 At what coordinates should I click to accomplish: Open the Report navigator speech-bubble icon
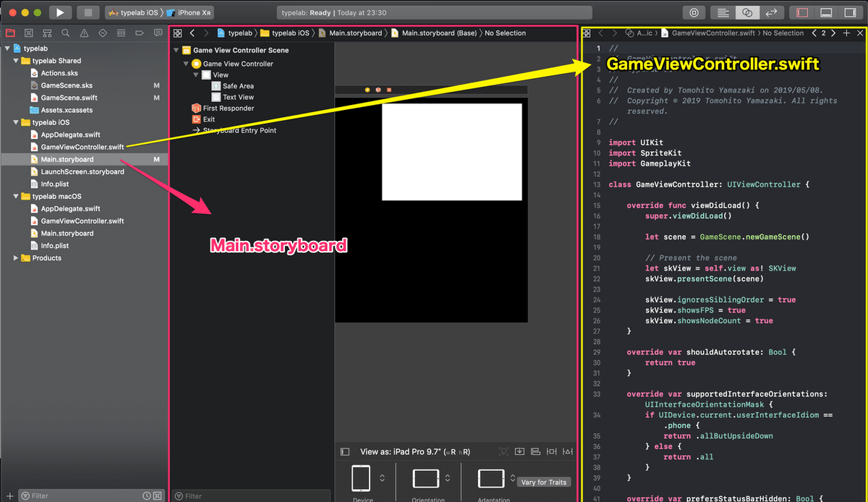point(158,33)
